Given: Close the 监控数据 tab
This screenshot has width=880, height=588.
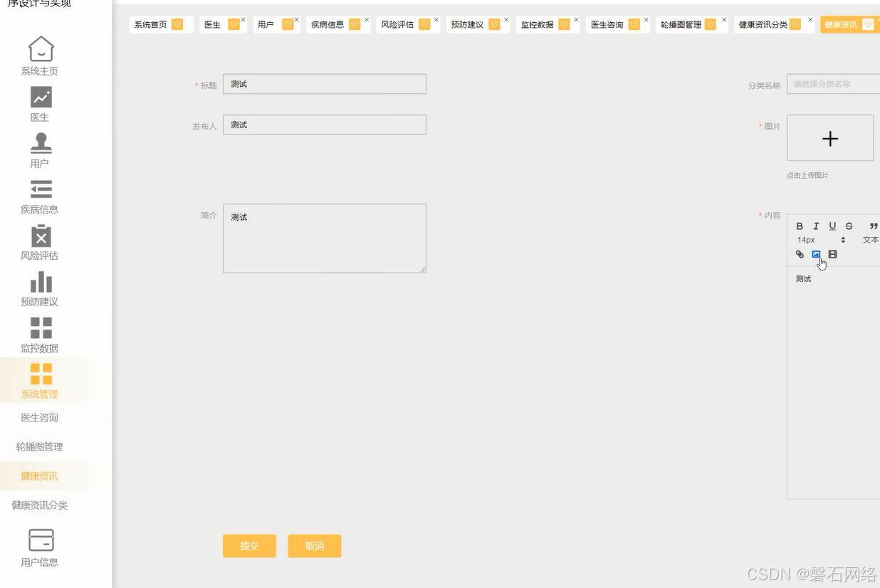Looking at the screenshot, I should [x=576, y=20].
